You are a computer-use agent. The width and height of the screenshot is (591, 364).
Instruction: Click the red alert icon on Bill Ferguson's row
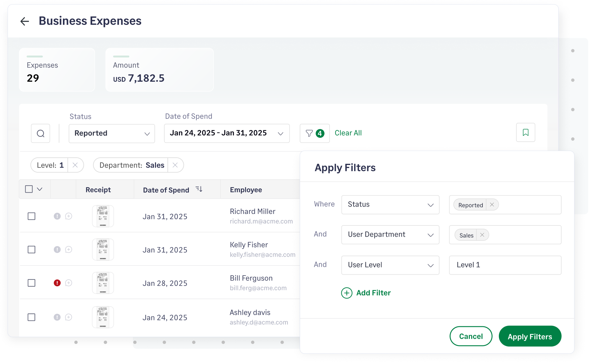click(57, 283)
